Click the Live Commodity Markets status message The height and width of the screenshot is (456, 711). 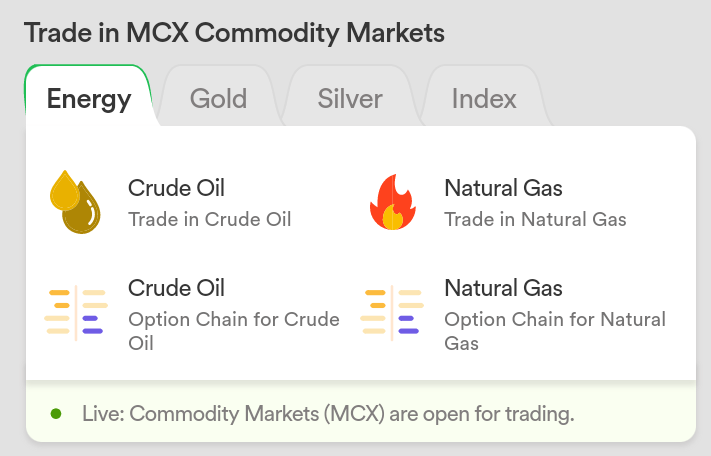point(328,414)
